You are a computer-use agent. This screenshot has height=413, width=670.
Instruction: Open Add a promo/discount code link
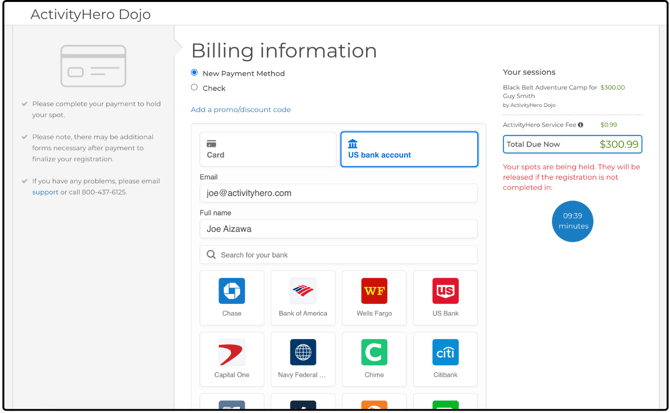(241, 110)
